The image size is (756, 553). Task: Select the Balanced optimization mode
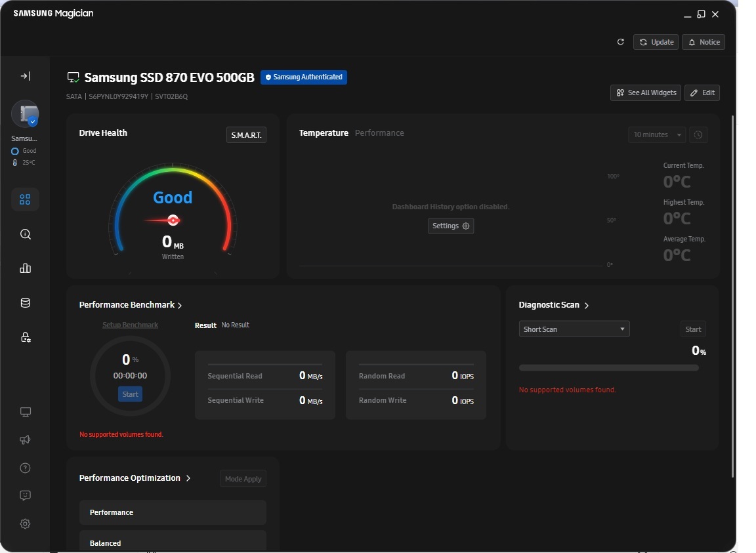(x=173, y=541)
